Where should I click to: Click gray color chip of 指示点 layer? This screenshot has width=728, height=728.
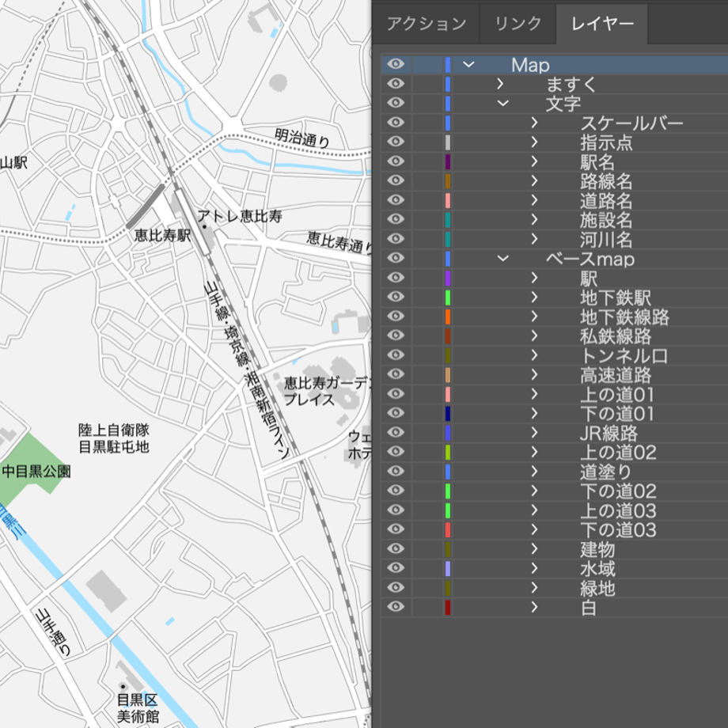click(448, 142)
